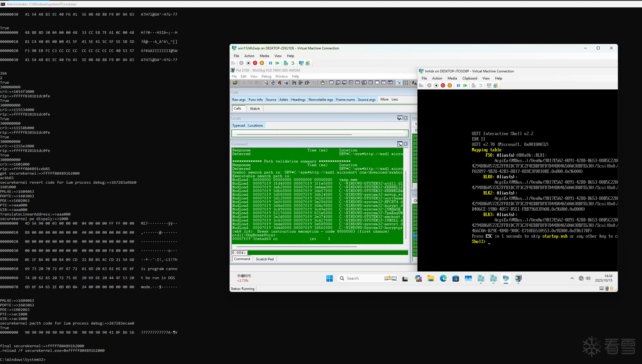Switch to the Watch tab
Image resolution: width=642 pixels, height=364 pixels.
pyautogui.click(x=255, y=108)
